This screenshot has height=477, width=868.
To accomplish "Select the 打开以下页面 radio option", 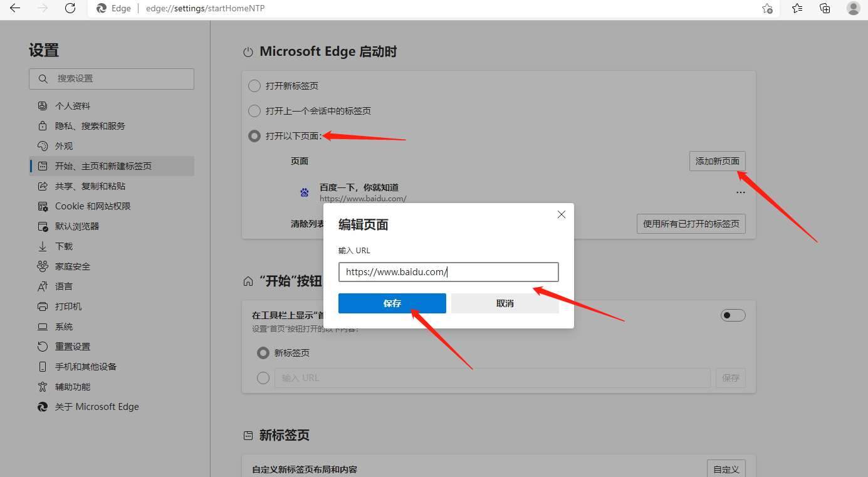I will pyautogui.click(x=254, y=136).
